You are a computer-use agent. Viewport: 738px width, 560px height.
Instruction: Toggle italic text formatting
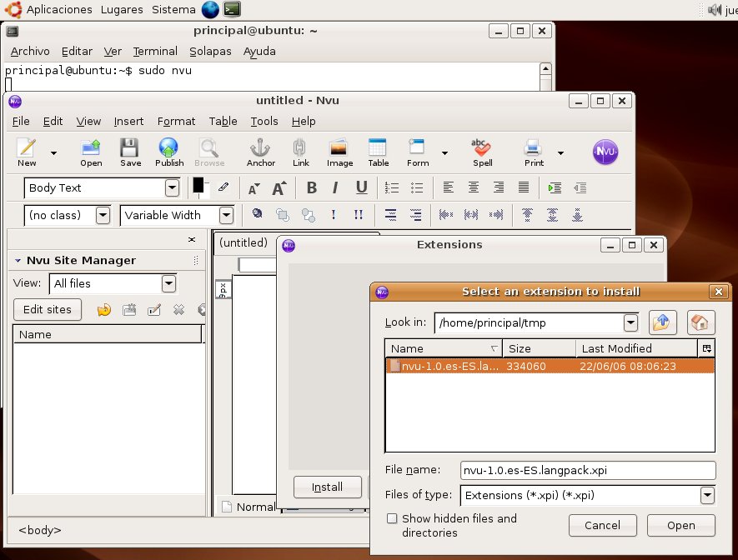(335, 187)
